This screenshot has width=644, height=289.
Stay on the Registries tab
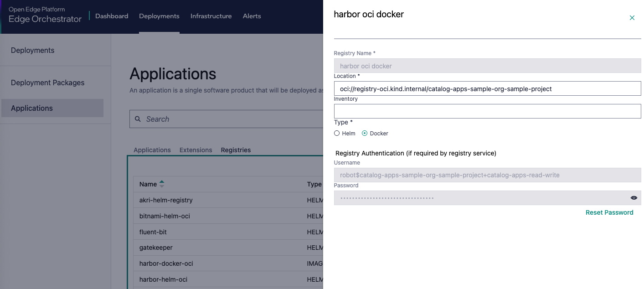point(236,150)
